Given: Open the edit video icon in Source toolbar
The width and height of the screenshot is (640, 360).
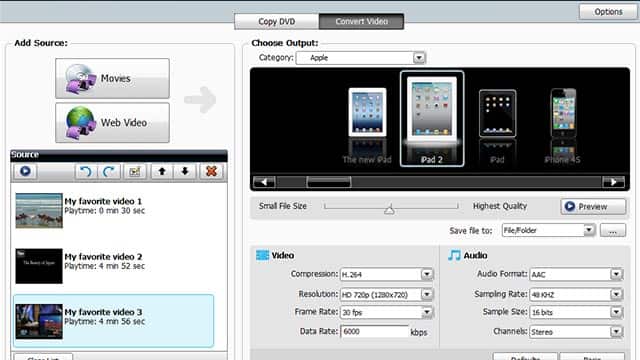Looking at the screenshot, I should [135, 171].
